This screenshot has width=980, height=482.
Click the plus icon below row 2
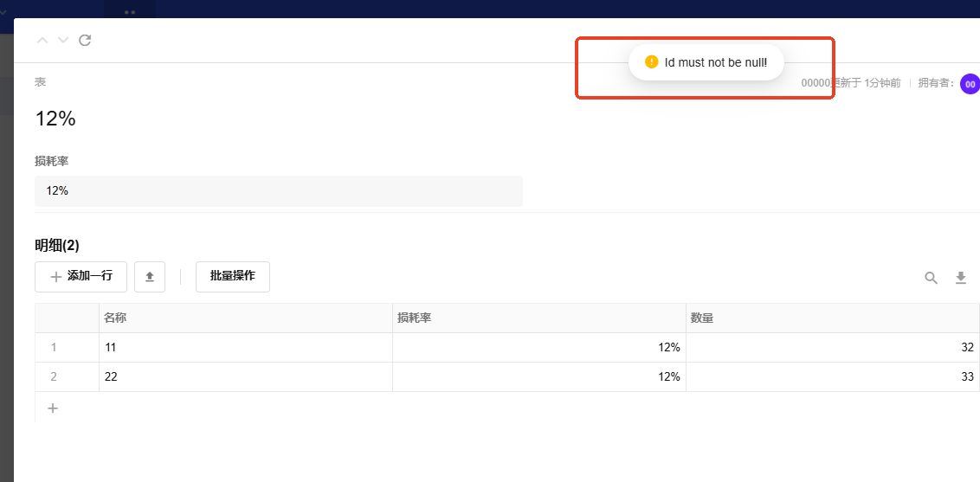[x=53, y=408]
